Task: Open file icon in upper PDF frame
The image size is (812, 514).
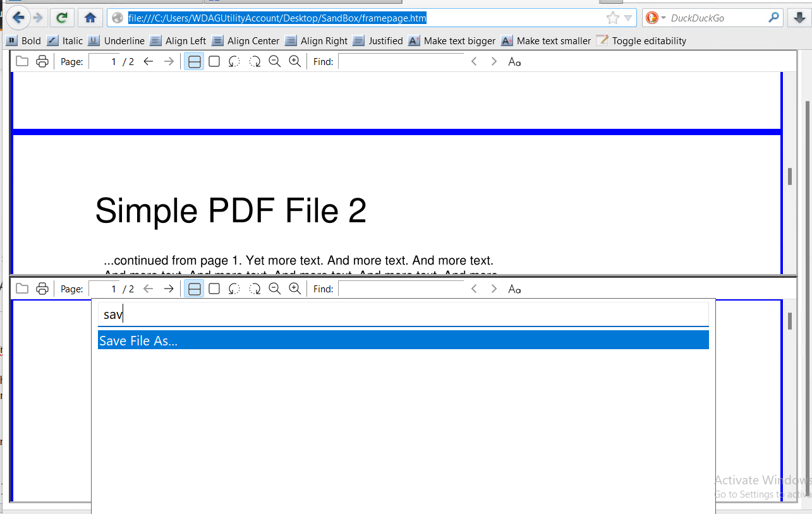Action: pyautogui.click(x=22, y=61)
